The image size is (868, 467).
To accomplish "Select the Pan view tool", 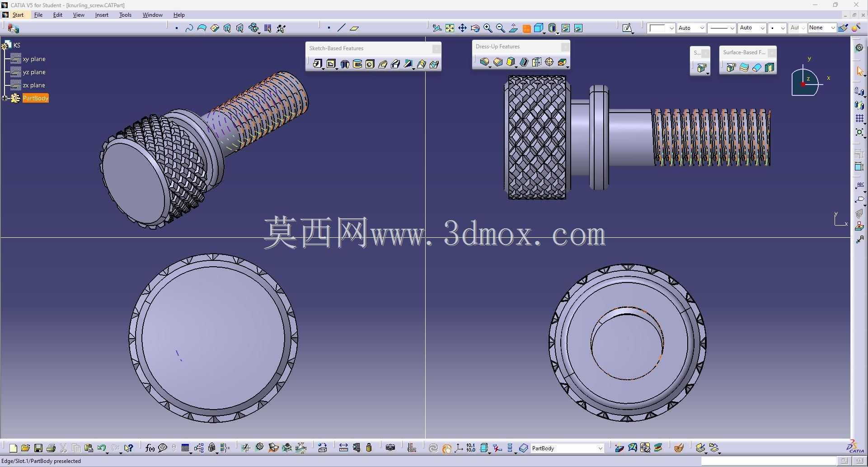I will (x=462, y=28).
